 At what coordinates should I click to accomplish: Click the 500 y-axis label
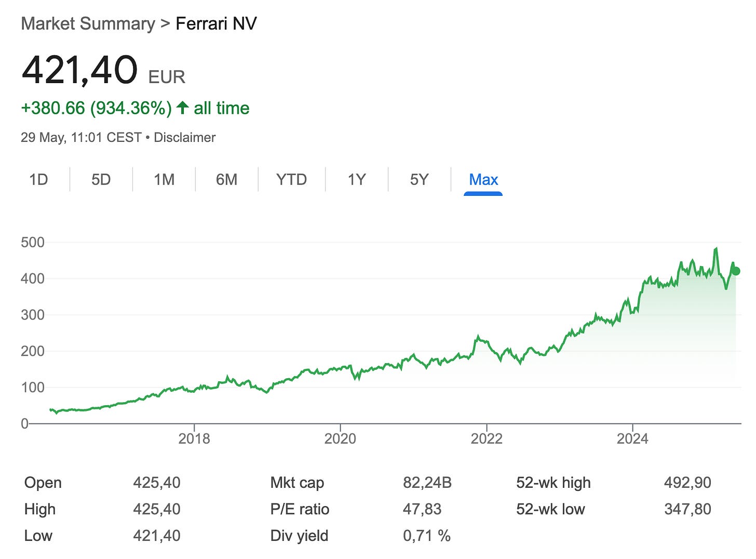(33, 243)
